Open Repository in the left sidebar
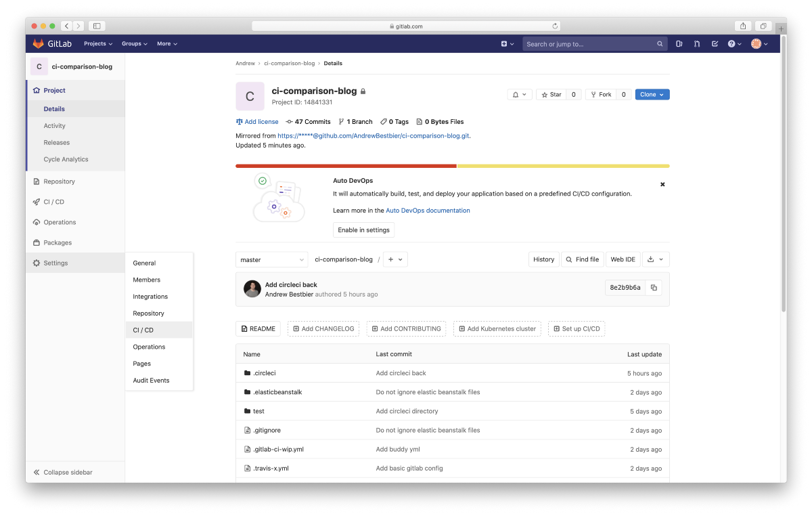The image size is (812, 516). [x=75, y=181]
